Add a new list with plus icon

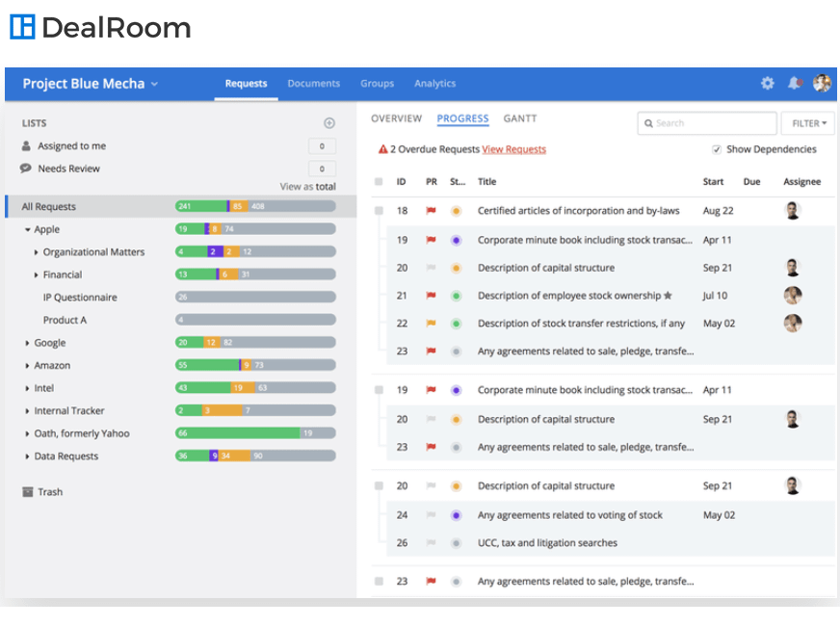[x=329, y=123]
